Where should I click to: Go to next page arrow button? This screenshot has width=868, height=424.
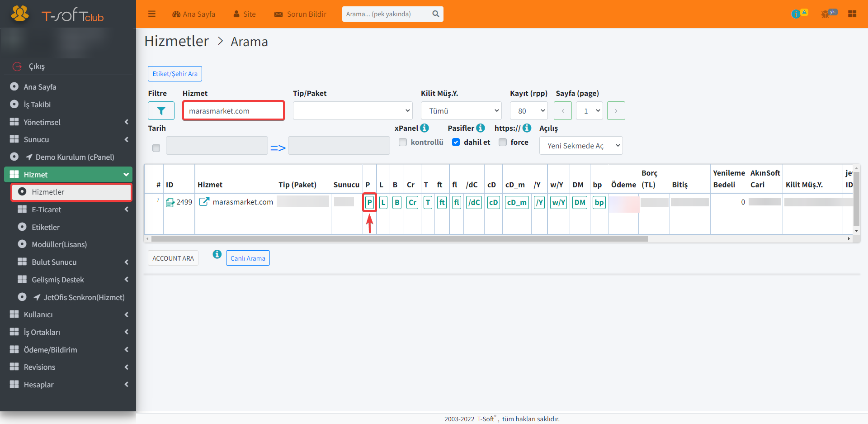(616, 111)
